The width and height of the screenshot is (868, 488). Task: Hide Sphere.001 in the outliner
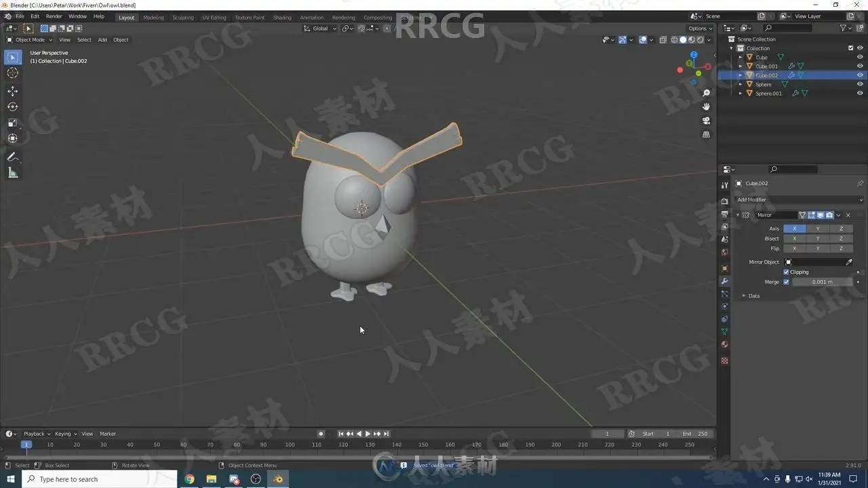pos(860,94)
